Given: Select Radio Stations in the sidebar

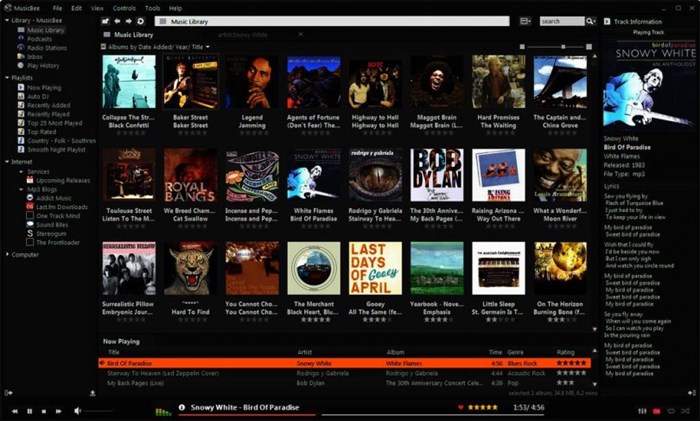Looking at the screenshot, I should click(x=47, y=48).
